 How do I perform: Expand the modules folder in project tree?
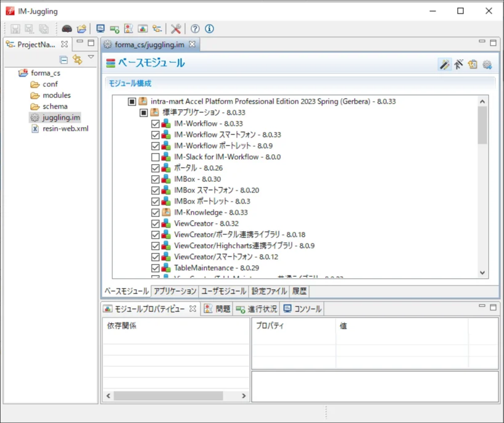point(56,95)
